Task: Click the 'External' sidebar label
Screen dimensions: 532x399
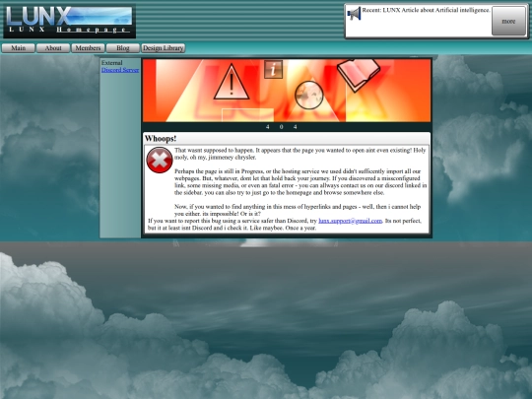Action: click(112, 63)
